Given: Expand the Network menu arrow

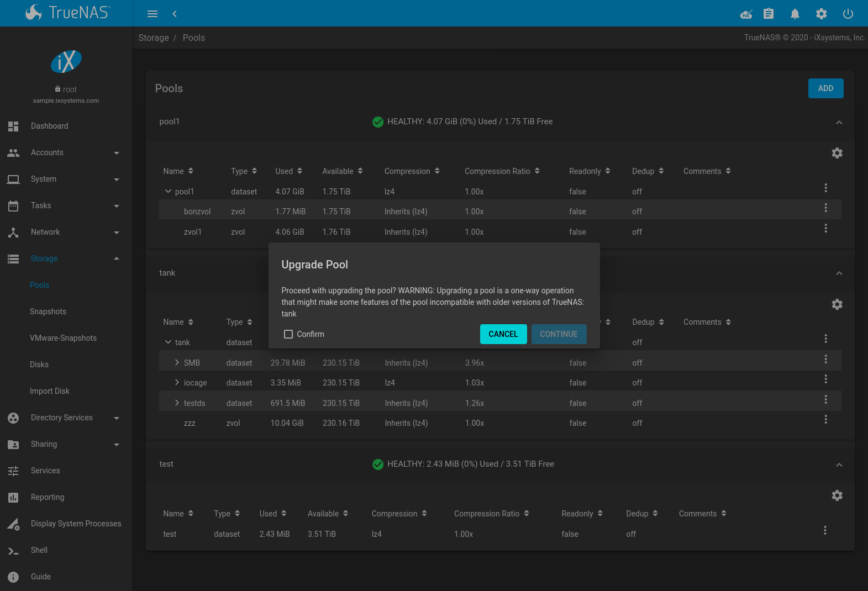Looking at the screenshot, I should tap(117, 233).
